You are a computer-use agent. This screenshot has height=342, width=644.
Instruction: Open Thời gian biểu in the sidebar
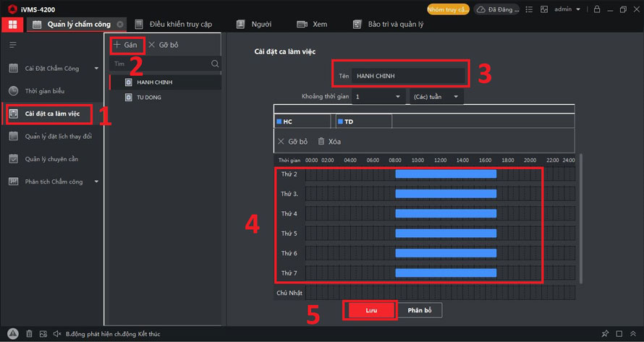tap(43, 91)
